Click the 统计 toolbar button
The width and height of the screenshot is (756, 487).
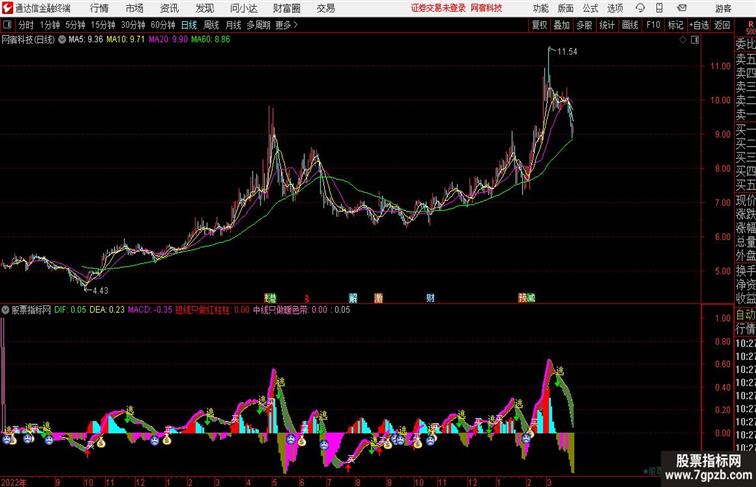tap(607, 25)
